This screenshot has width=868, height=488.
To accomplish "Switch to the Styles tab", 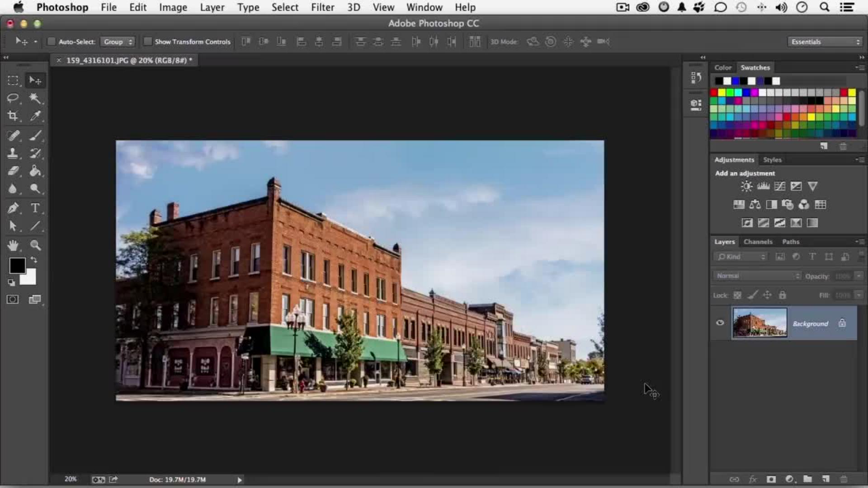I will (772, 160).
